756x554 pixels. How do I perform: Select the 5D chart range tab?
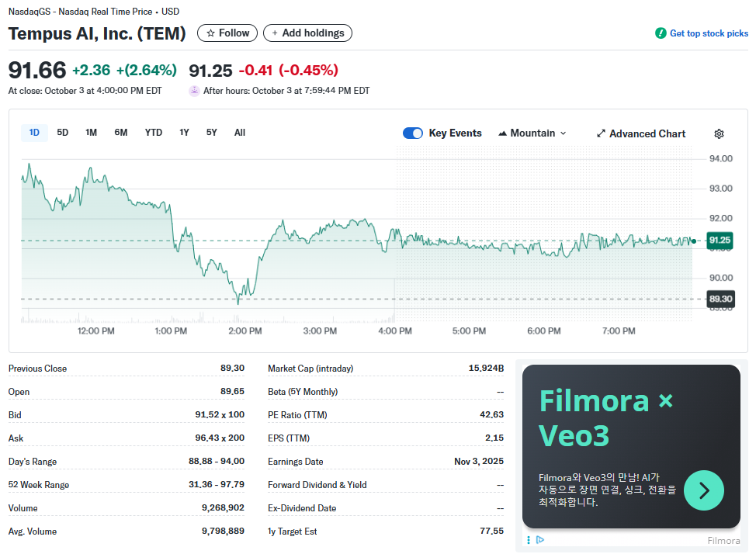point(63,133)
